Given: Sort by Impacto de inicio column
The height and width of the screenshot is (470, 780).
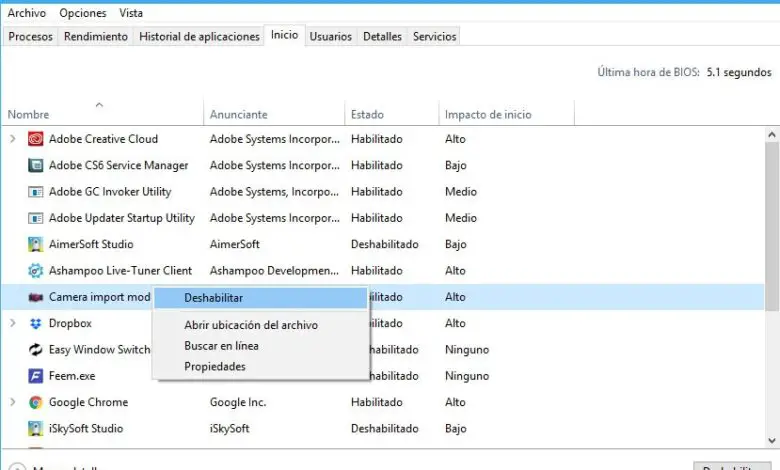Looking at the screenshot, I should tap(488, 115).
